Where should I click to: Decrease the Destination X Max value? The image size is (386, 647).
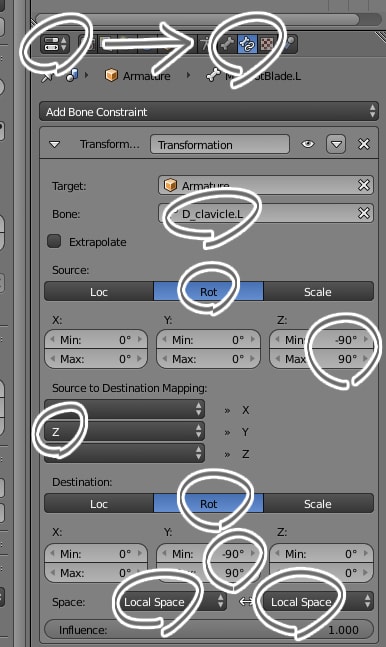[x=52, y=573]
